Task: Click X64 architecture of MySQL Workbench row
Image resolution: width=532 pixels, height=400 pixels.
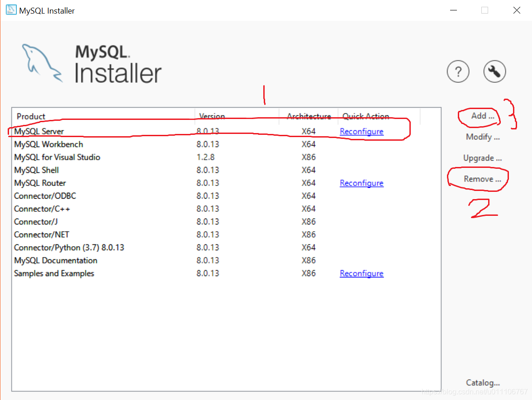Action: pos(309,144)
